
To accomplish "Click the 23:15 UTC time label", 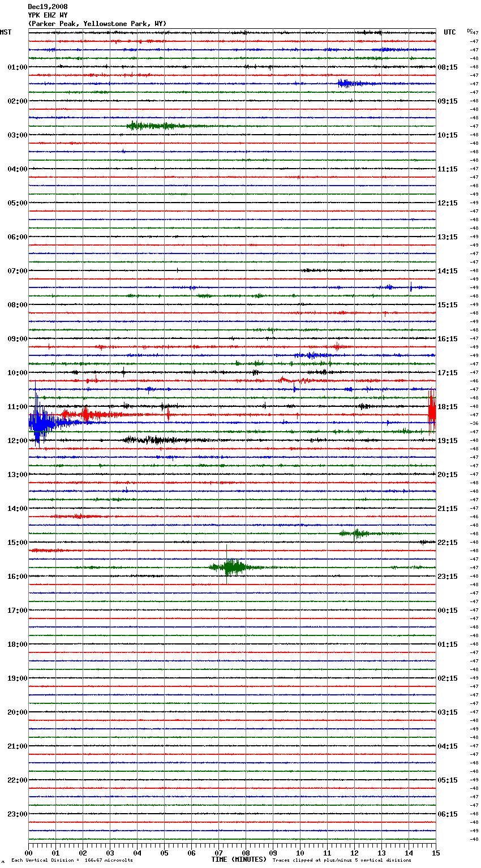I will (448, 577).
